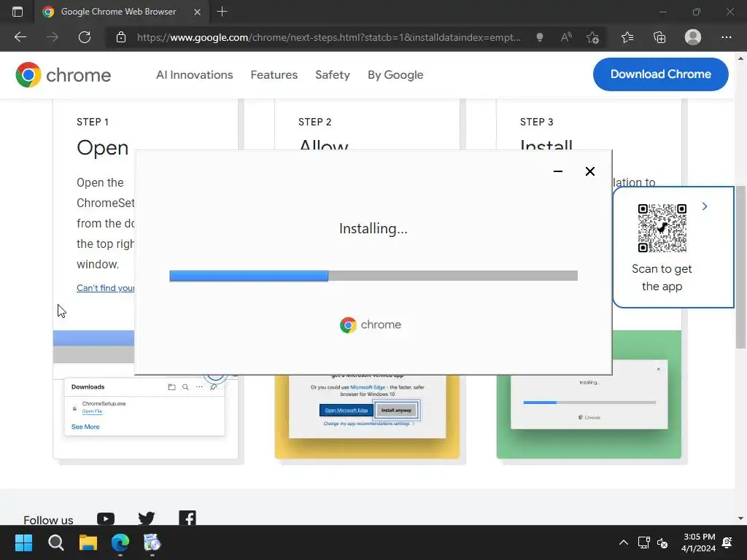Click the installer progress bar
Image resolution: width=747 pixels, height=560 pixels.
[373, 276]
